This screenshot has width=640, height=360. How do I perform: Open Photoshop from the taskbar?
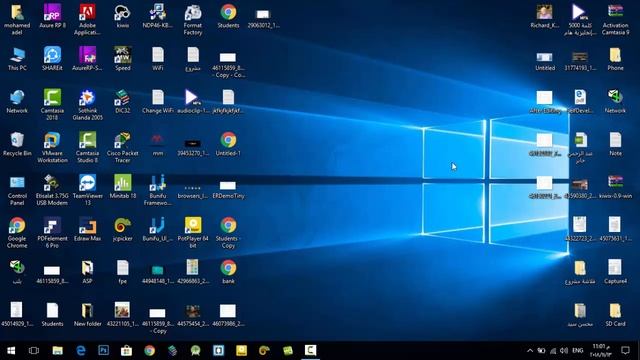point(103,351)
